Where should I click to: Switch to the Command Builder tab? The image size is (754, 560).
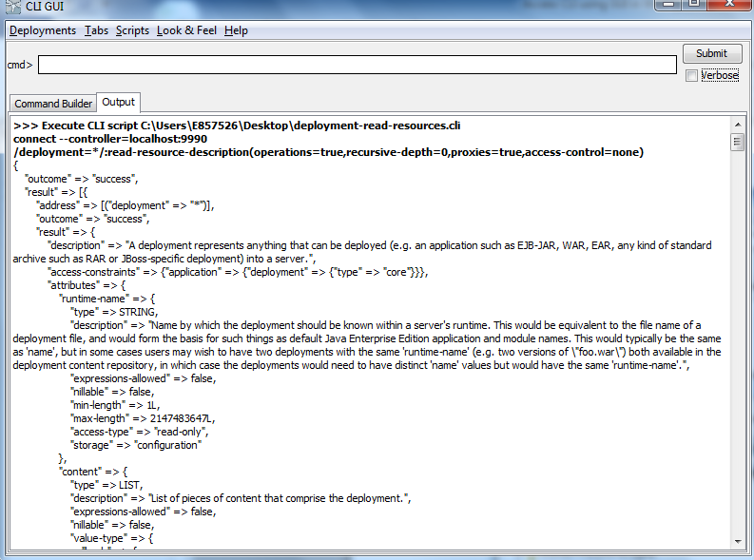[53, 104]
